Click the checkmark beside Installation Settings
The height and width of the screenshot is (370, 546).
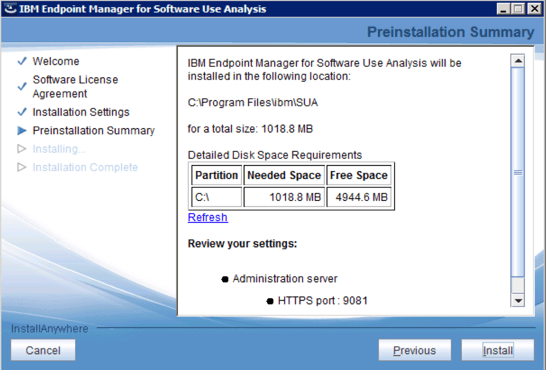(x=22, y=112)
